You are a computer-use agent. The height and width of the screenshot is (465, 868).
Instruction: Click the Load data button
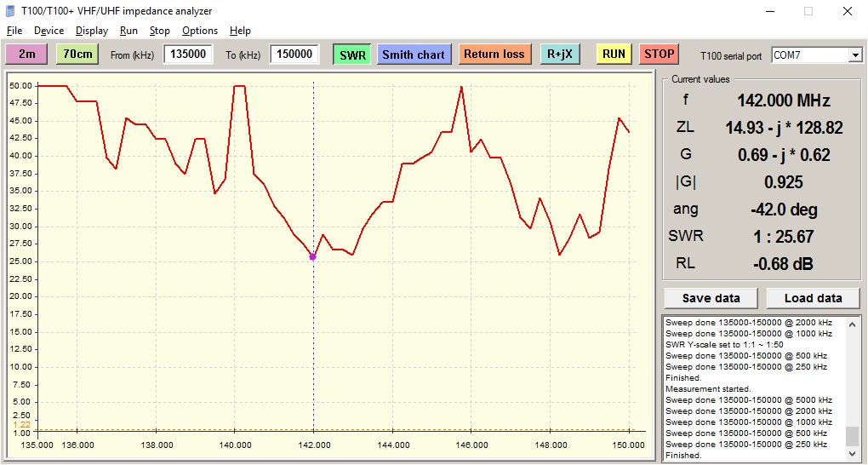coord(813,298)
